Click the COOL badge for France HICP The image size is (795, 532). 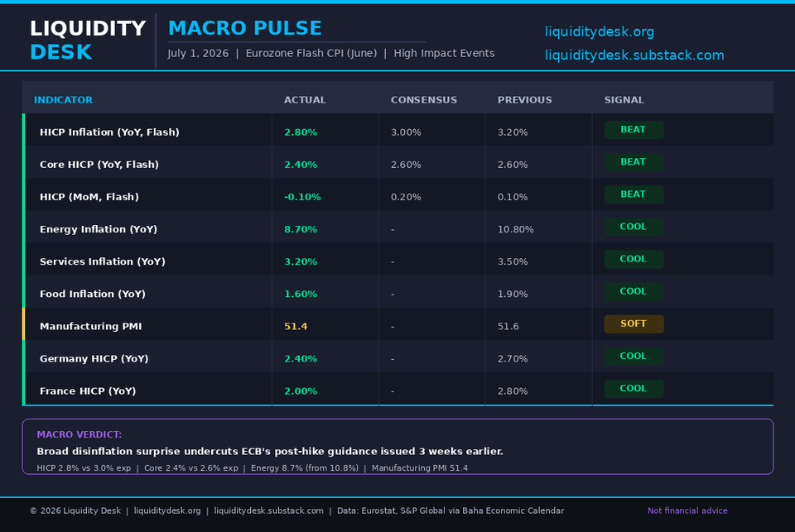click(x=634, y=389)
